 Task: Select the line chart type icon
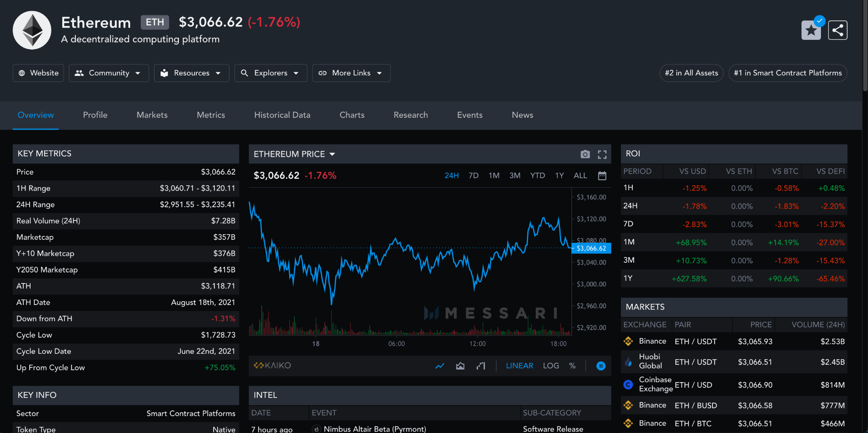click(x=440, y=366)
